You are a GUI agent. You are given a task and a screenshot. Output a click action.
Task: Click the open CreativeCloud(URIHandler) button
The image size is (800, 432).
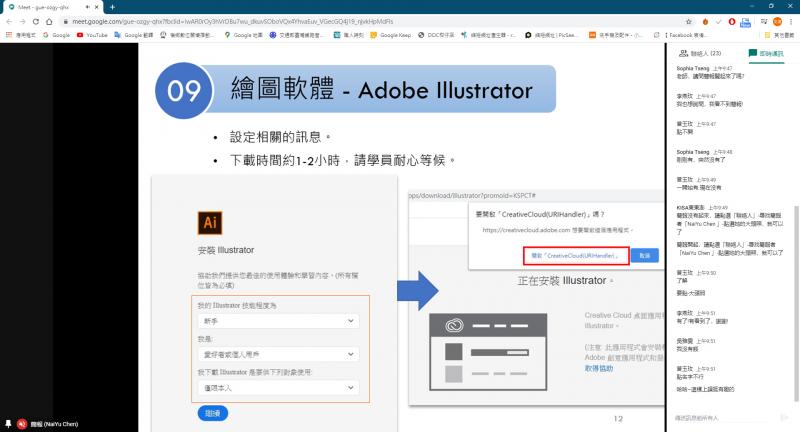[576, 256]
